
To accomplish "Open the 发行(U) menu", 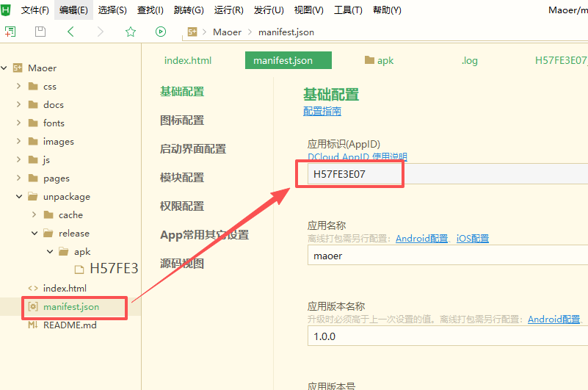I will pyautogui.click(x=269, y=10).
